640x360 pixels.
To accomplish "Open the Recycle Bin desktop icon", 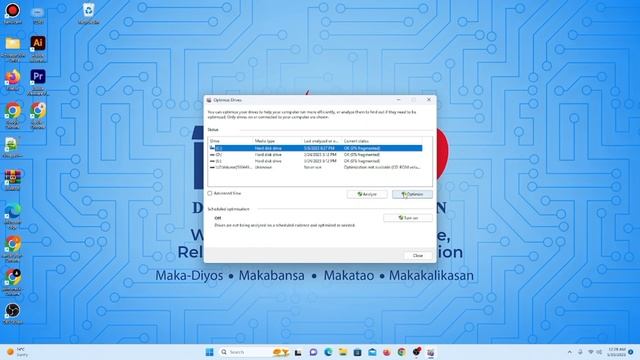I will click(89, 13).
